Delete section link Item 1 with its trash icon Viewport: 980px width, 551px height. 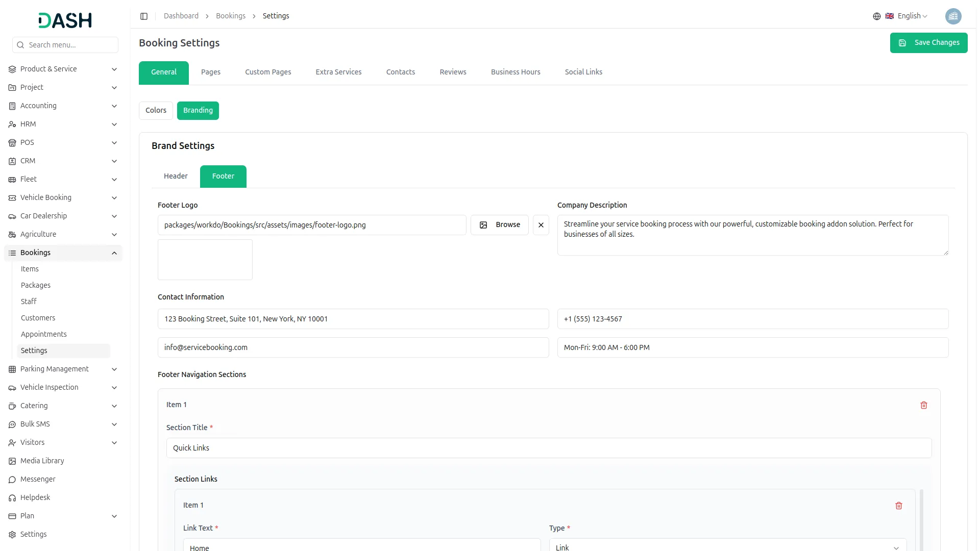click(898, 506)
